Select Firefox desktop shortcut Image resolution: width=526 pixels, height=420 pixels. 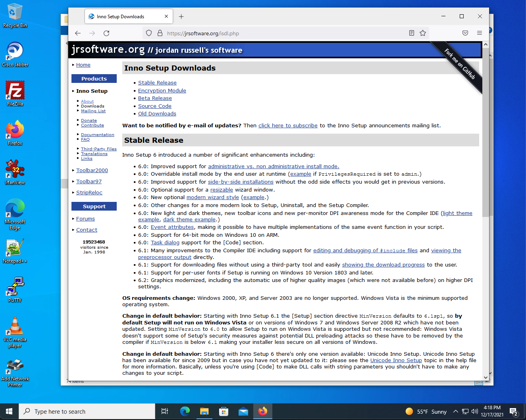pos(15,133)
